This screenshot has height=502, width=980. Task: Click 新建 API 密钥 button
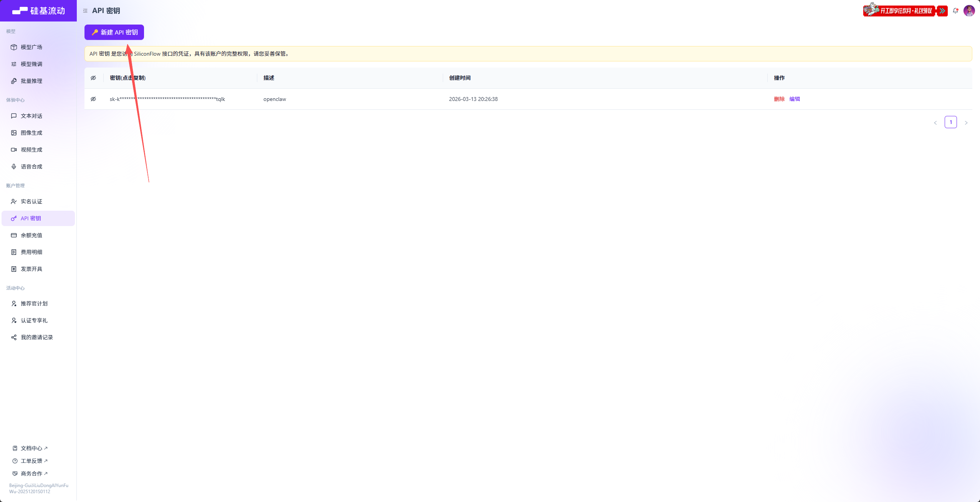(114, 32)
